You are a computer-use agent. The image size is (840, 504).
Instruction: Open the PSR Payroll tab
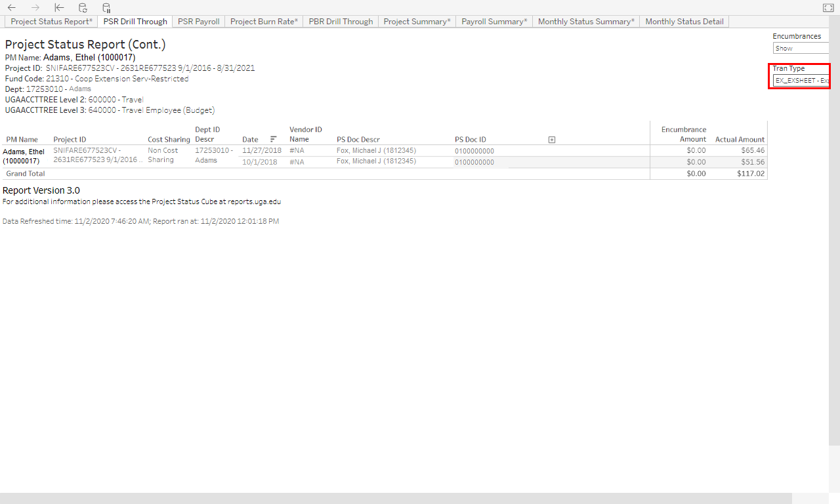pyautogui.click(x=199, y=22)
